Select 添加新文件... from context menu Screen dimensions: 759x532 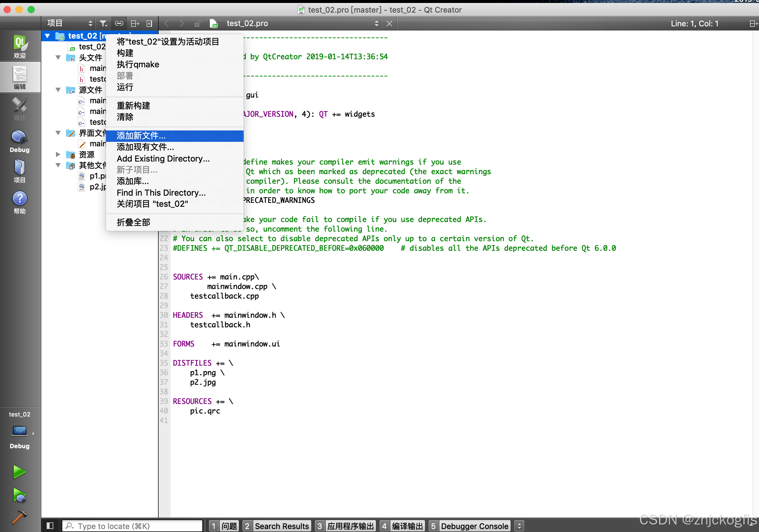(x=141, y=136)
